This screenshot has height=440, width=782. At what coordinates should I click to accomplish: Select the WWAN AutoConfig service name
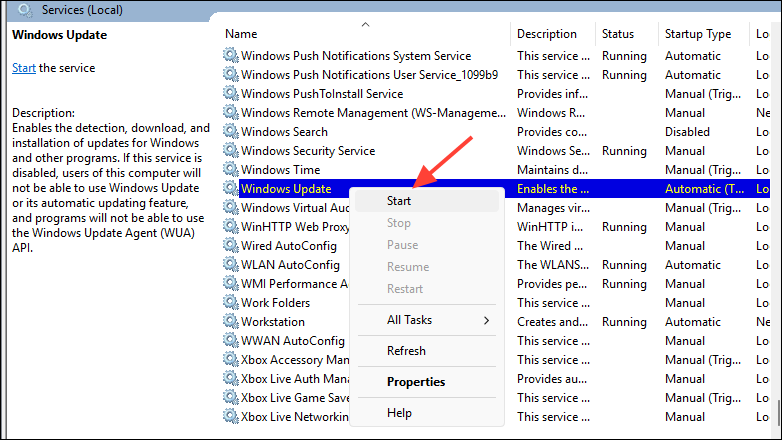click(293, 340)
